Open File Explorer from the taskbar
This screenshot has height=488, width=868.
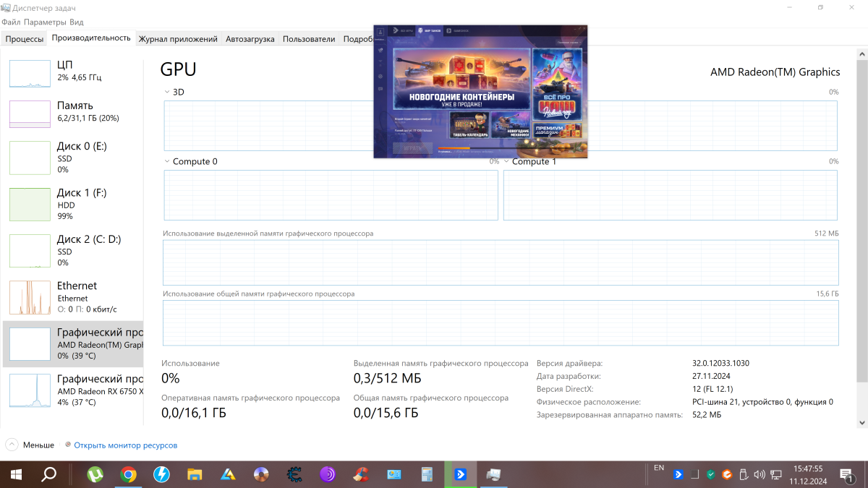(195, 475)
